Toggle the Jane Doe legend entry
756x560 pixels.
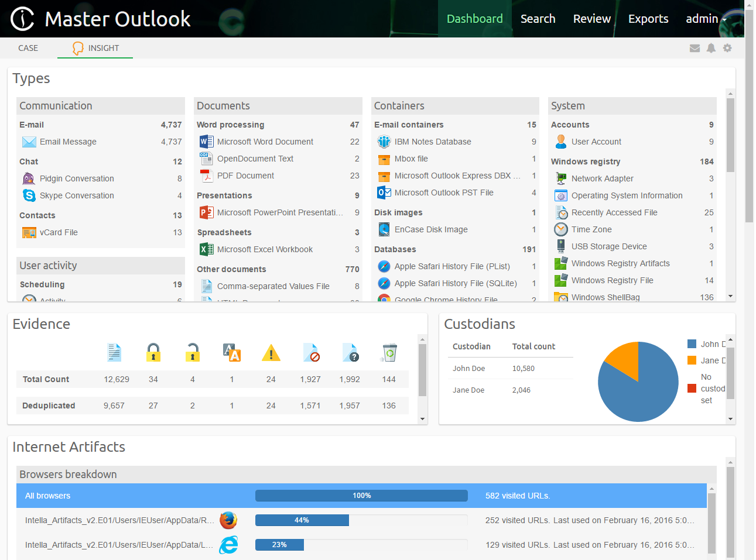[x=707, y=360]
